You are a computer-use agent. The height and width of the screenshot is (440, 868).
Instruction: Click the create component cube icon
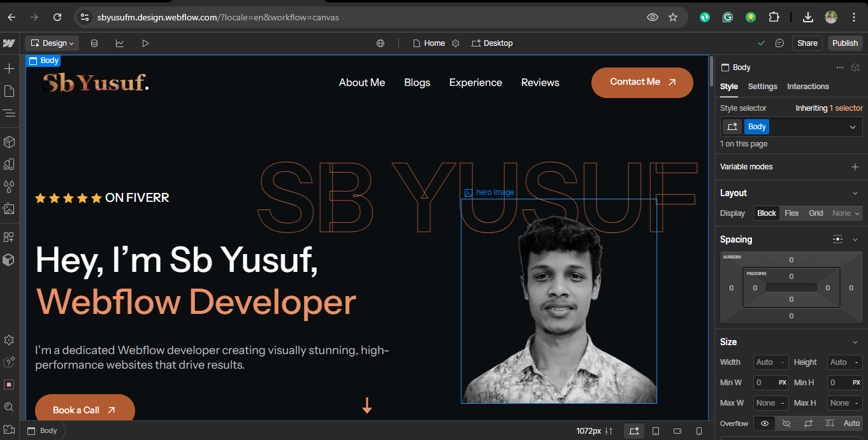[x=856, y=67]
